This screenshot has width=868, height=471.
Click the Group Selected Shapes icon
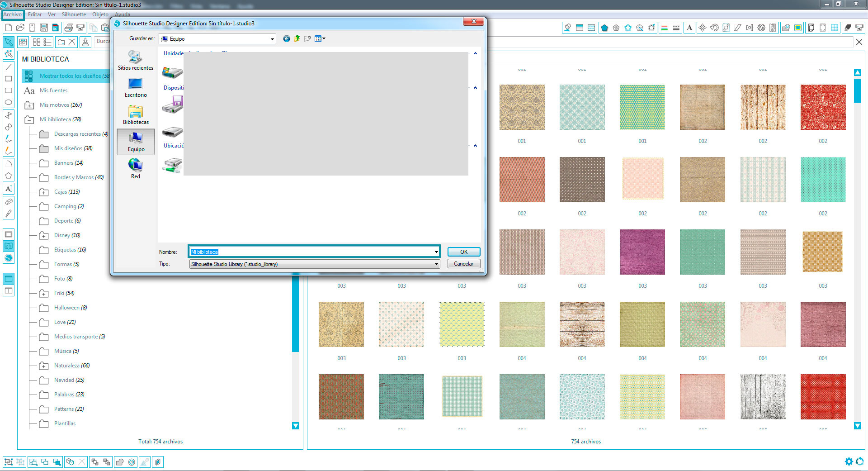(x=9, y=462)
